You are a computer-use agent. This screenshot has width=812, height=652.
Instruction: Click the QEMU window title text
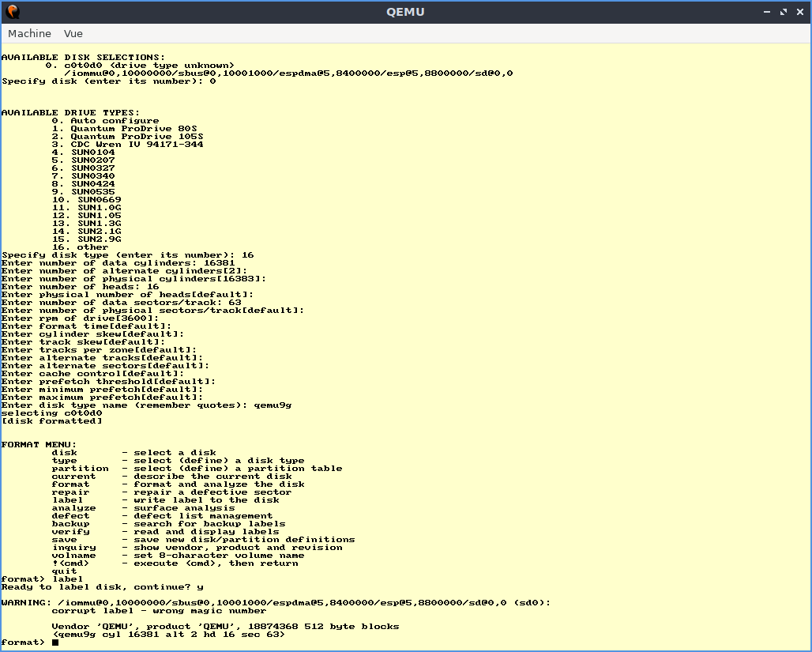click(405, 12)
